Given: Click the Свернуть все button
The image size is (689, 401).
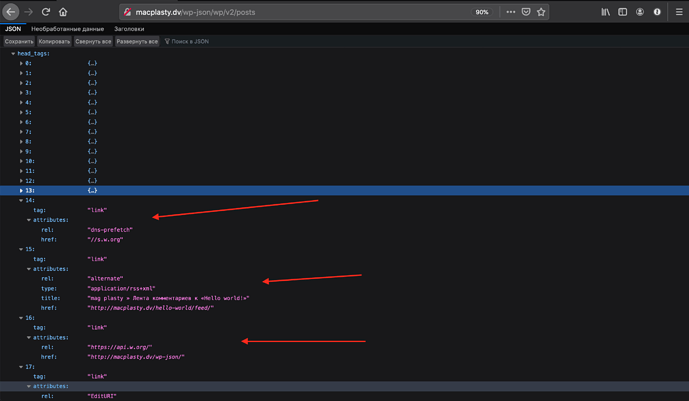Looking at the screenshot, I should (93, 41).
